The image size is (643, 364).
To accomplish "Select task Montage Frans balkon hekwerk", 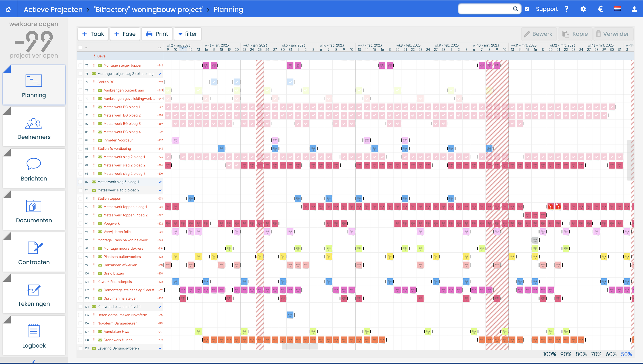I will point(122,240).
